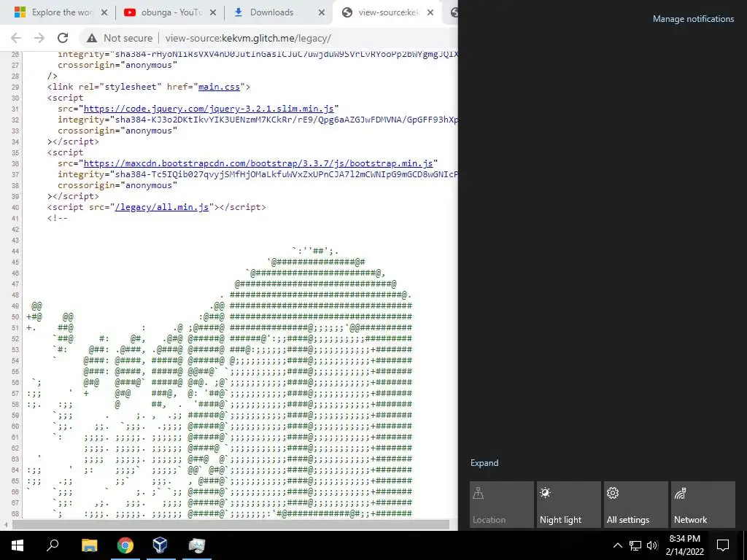Screen dimensions: 747x560
Task: Click the taskbar icon right of VirtualBox
Action: [x=196, y=545]
